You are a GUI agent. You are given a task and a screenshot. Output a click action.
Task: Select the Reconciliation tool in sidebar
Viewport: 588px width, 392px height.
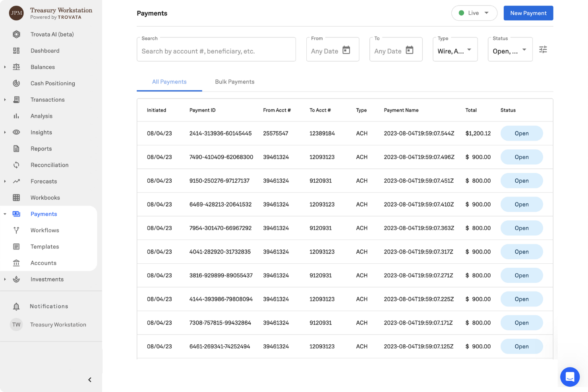(49, 165)
